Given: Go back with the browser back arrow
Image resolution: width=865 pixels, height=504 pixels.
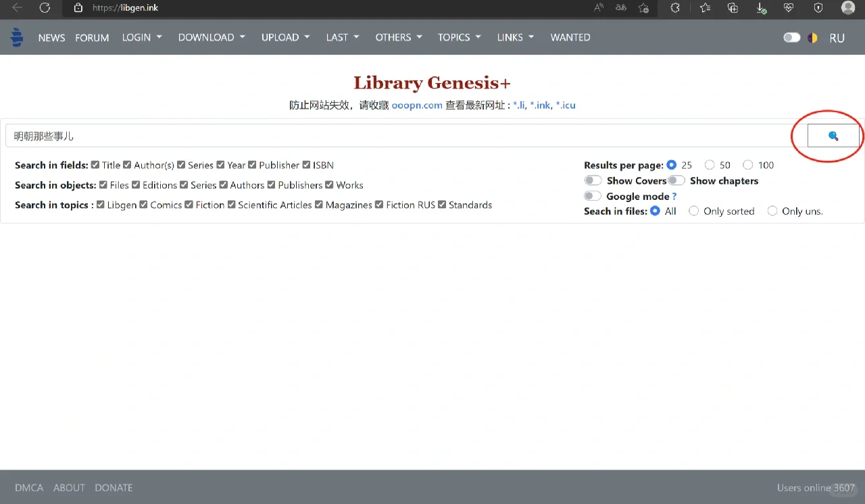Looking at the screenshot, I should coord(18,7).
